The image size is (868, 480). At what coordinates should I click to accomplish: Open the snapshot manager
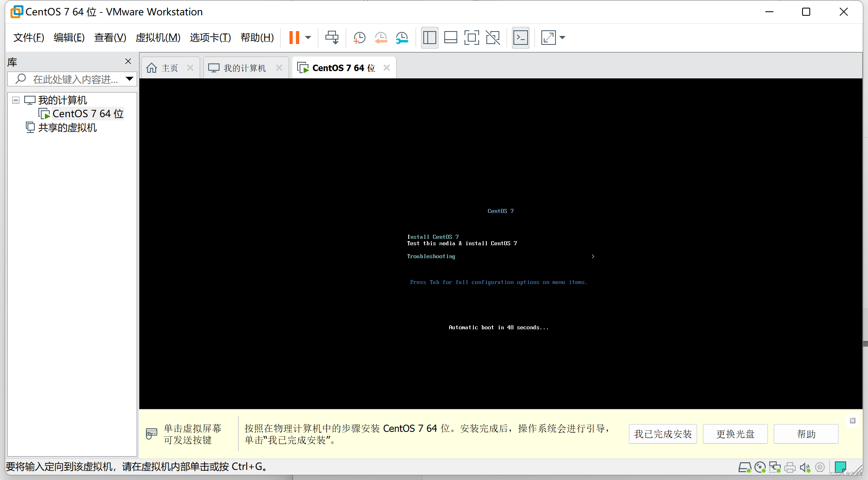pos(402,38)
